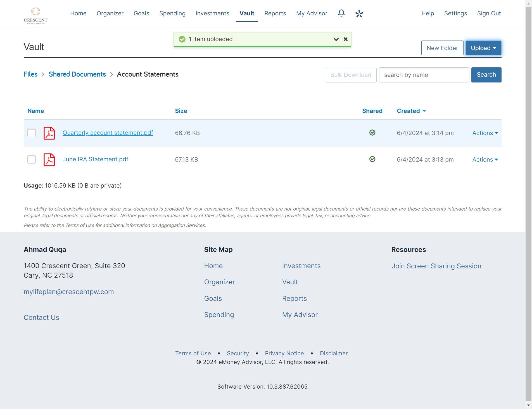The height and width of the screenshot is (409, 532).
Task: Navigate to Files breadcrumb
Action: point(30,74)
